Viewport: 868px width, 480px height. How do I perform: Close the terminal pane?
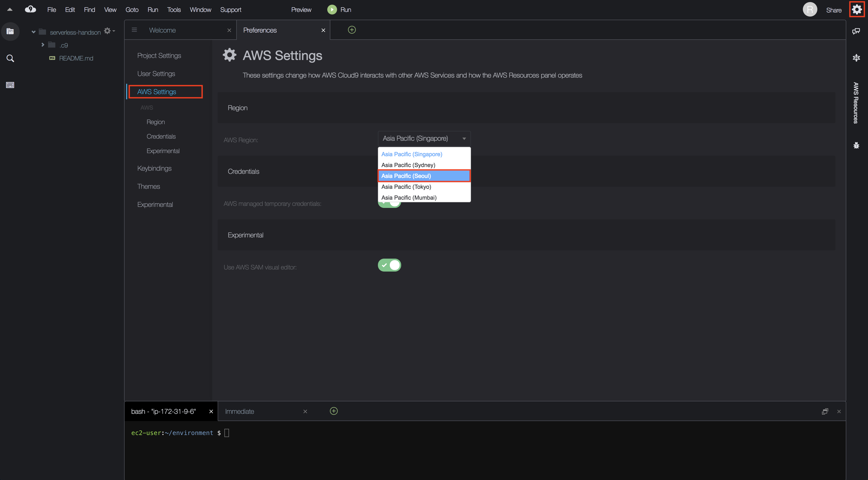(x=839, y=411)
